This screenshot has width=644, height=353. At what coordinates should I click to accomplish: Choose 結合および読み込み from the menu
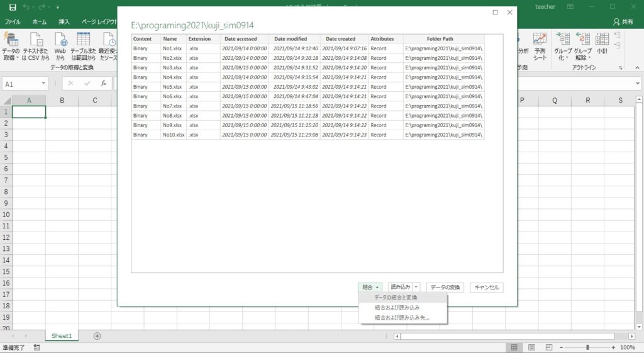click(x=403, y=308)
